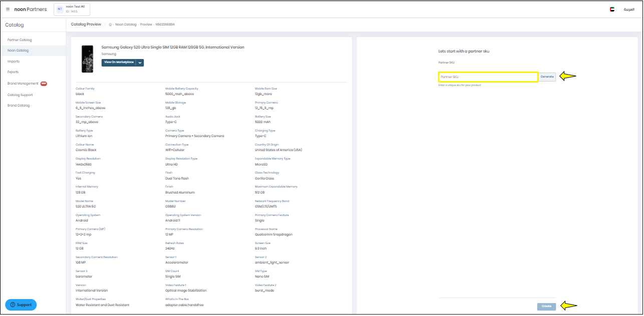Viewport: 644px width, 316px height.
Task: Click the Samsung Galaxy S20 product thumbnail
Action: click(87, 58)
